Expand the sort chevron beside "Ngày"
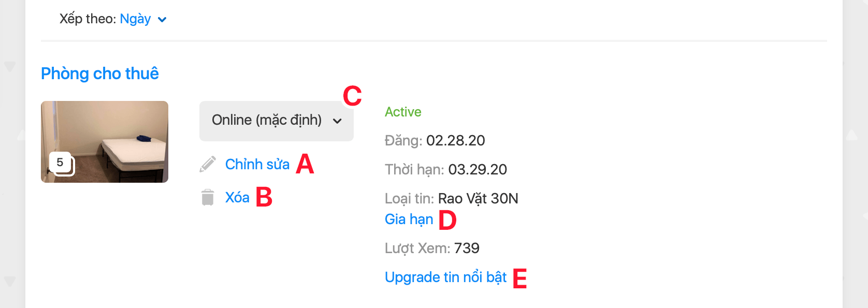This screenshot has width=868, height=308. click(x=162, y=20)
